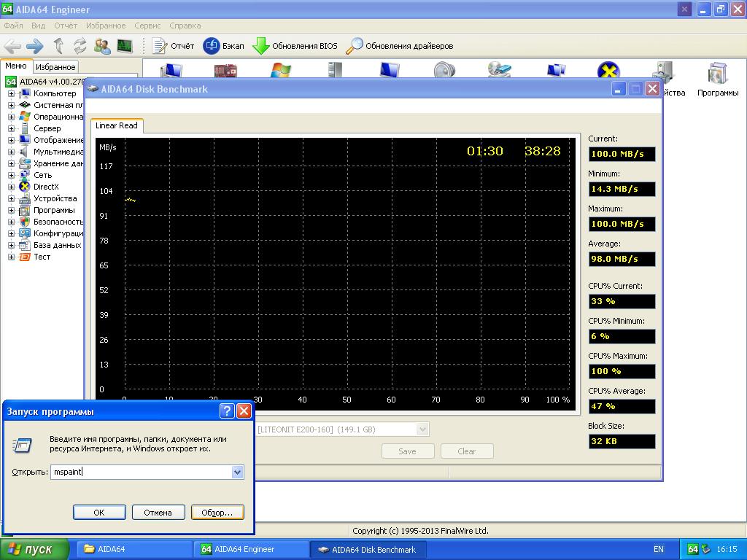Expand the Компьютер tree node
This screenshot has width=747, height=560.
point(11,93)
